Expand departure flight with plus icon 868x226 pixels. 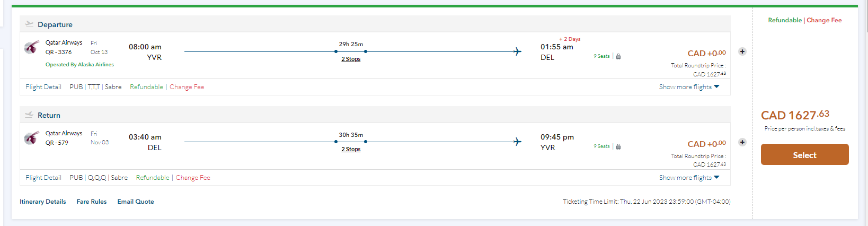(742, 51)
